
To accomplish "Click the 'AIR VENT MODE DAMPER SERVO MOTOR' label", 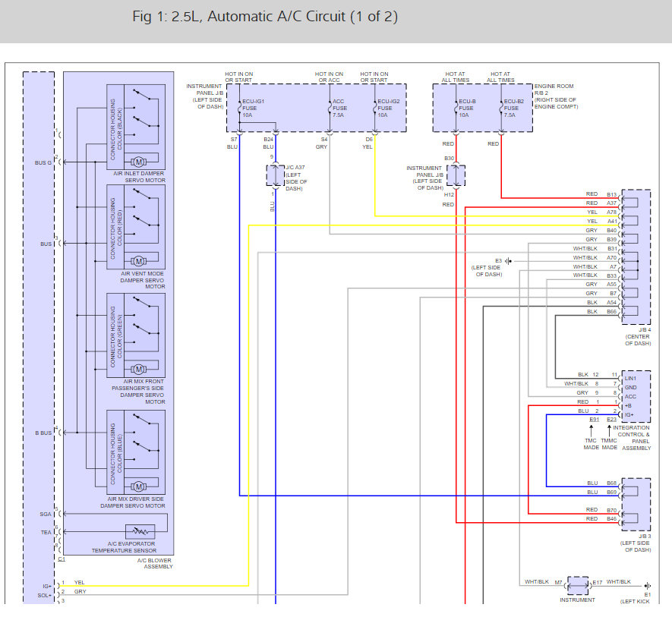I will [143, 280].
